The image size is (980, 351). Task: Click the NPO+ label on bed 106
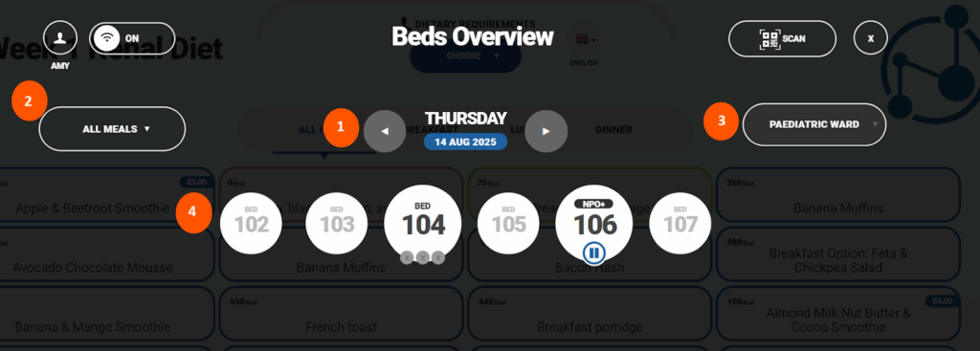pyautogui.click(x=593, y=204)
